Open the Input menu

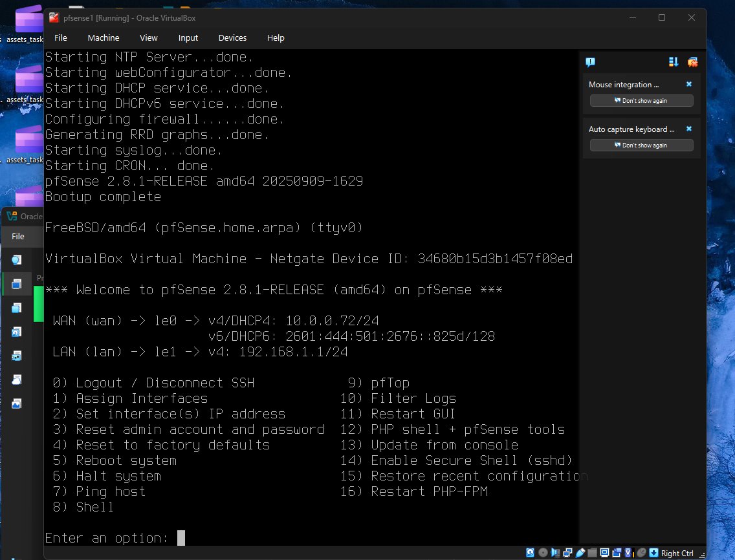(x=188, y=38)
